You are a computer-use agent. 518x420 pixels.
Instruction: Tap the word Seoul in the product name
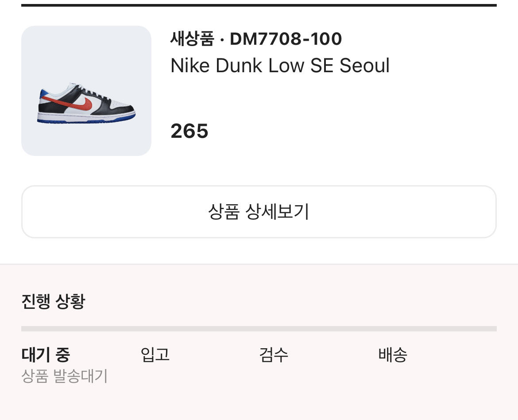coord(364,66)
